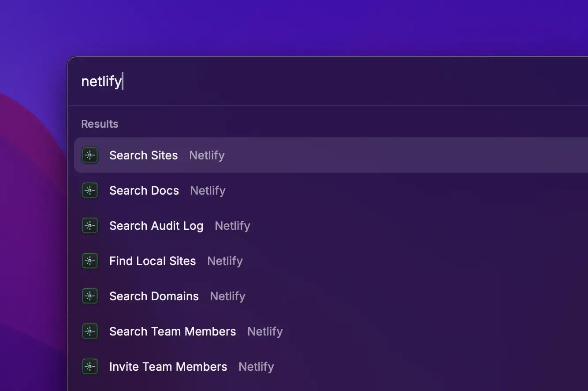Click the Netlify subtitle beside Find Local Sites
The height and width of the screenshot is (391, 588).
click(225, 261)
